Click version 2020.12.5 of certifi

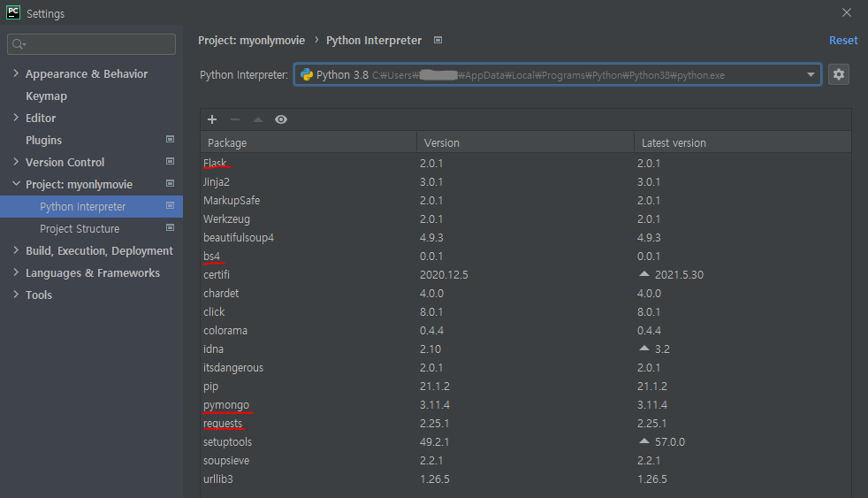pos(444,275)
